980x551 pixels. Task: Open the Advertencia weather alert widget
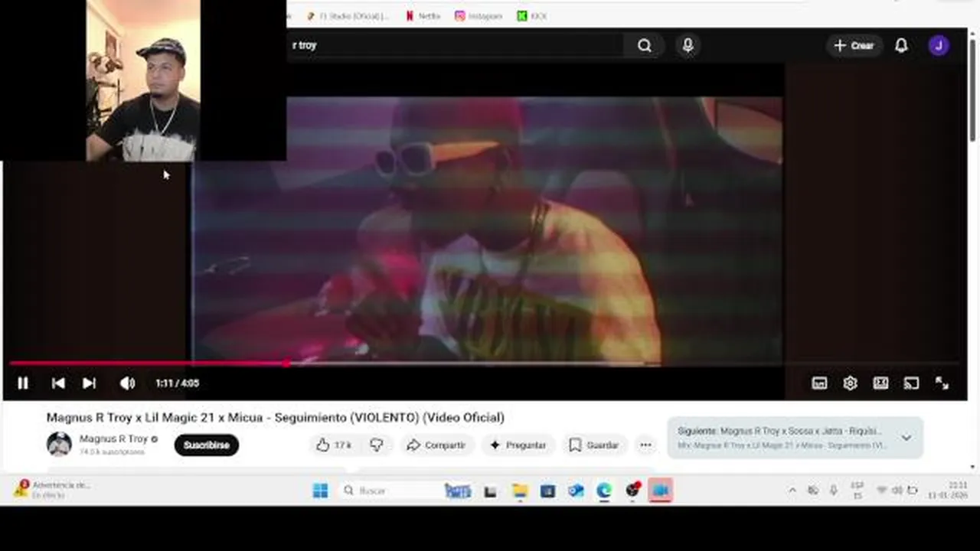pos(52,490)
